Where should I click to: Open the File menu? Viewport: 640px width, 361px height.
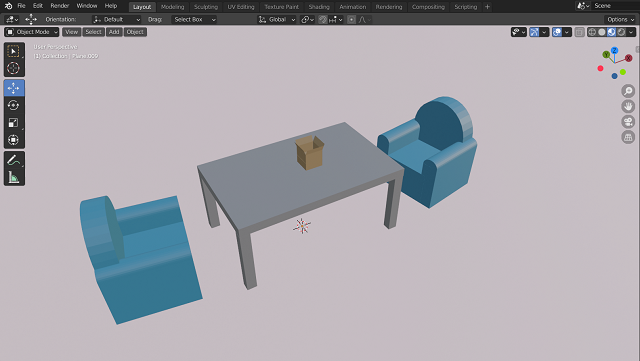22,6
